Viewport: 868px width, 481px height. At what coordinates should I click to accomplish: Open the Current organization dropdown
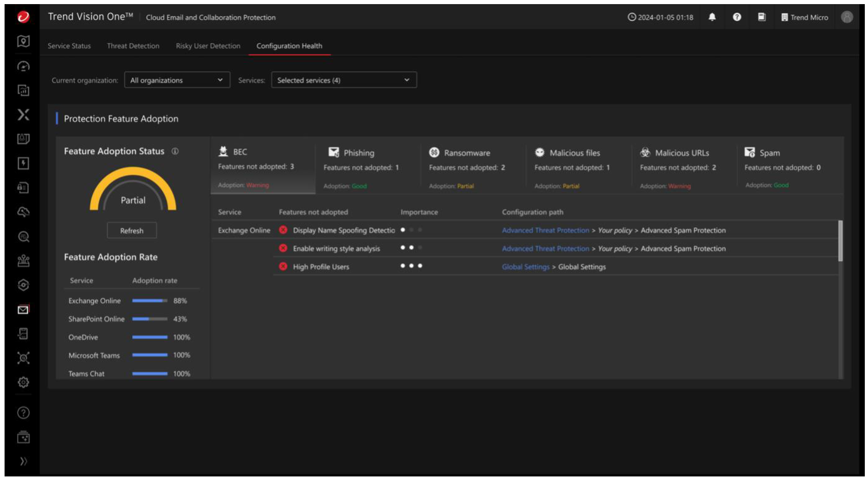(177, 80)
